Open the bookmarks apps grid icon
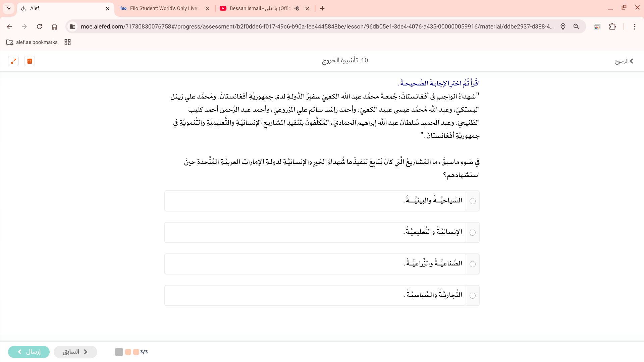The height and width of the screenshot is (362, 644). [x=67, y=42]
